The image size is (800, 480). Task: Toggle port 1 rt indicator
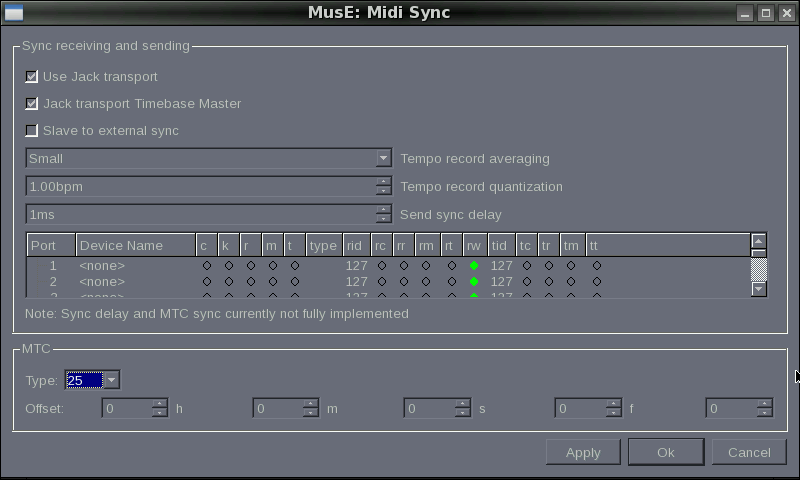(452, 265)
